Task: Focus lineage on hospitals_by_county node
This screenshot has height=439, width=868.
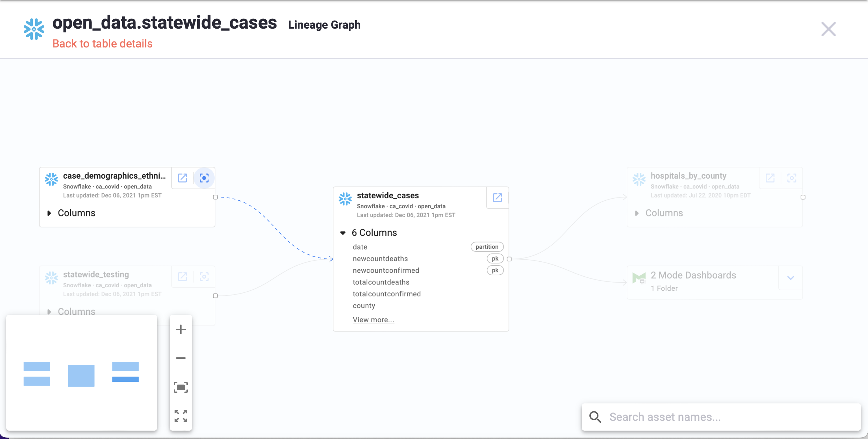Action: 792,178
